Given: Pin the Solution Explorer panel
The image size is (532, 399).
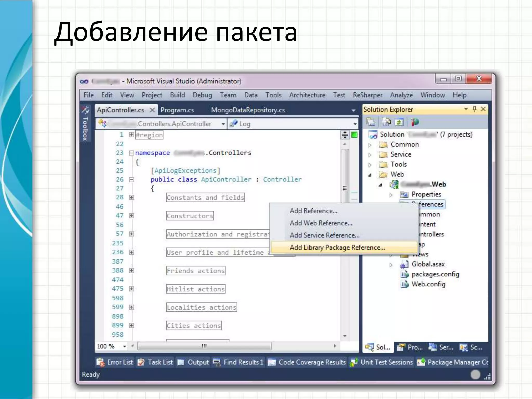Looking at the screenshot, I should pyautogui.click(x=475, y=109).
